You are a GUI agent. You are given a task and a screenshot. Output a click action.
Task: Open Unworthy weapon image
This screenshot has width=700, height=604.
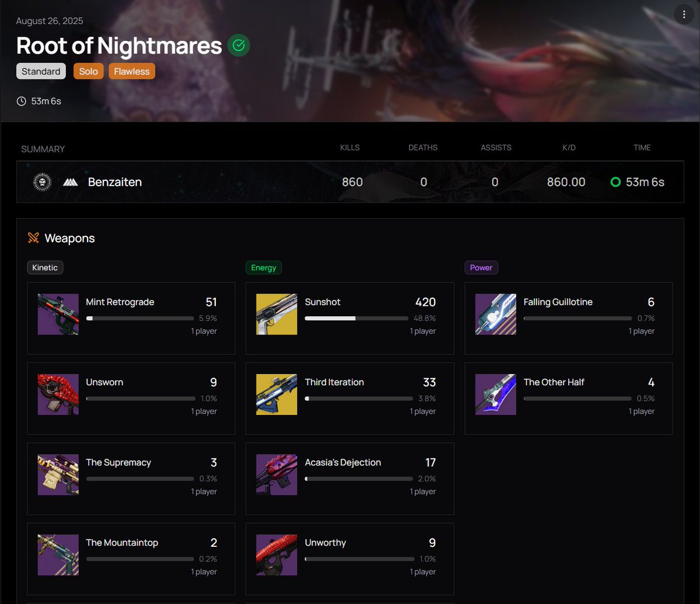[276, 555]
